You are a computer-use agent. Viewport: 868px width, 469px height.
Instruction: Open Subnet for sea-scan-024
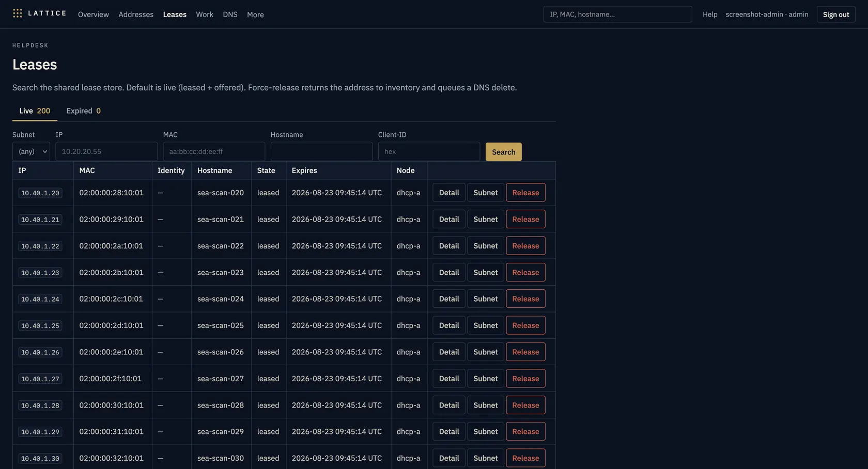click(486, 299)
